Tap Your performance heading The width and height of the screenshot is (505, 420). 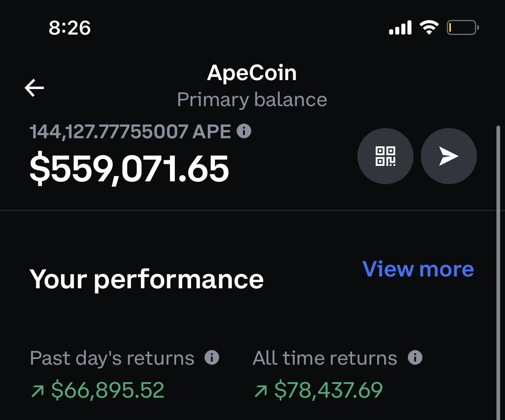tap(146, 280)
